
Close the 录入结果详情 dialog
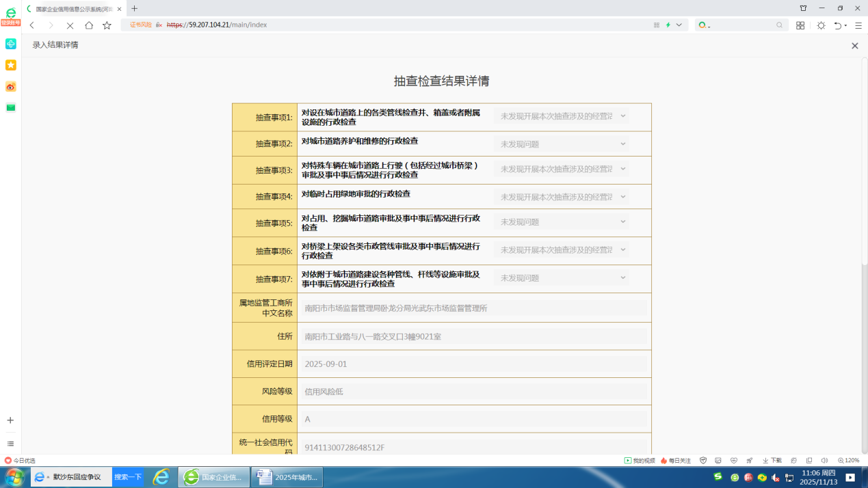click(854, 46)
